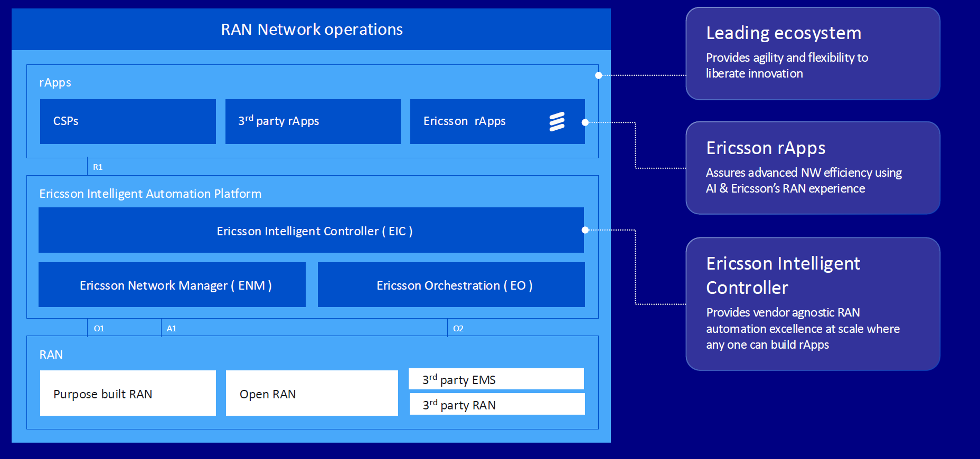Click the Ericsson Intelligent Automation Platform title
This screenshot has height=459, width=980.
tap(150, 194)
